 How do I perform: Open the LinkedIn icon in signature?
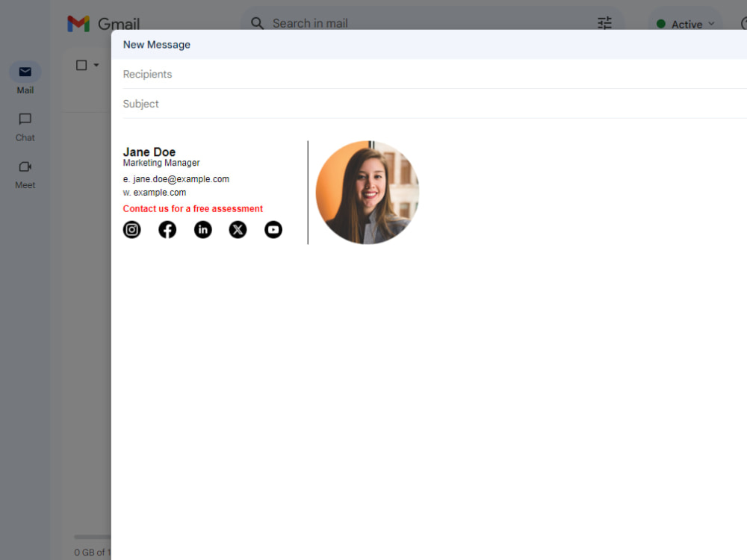click(203, 230)
